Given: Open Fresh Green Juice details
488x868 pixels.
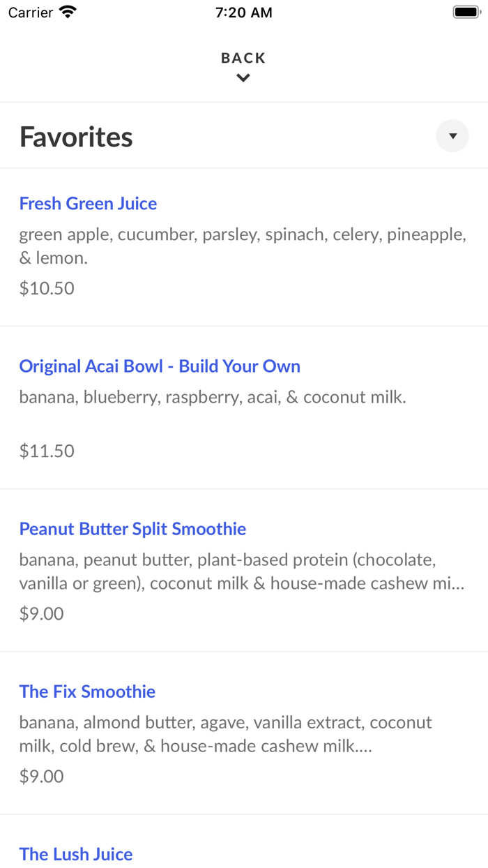Looking at the screenshot, I should [88, 203].
